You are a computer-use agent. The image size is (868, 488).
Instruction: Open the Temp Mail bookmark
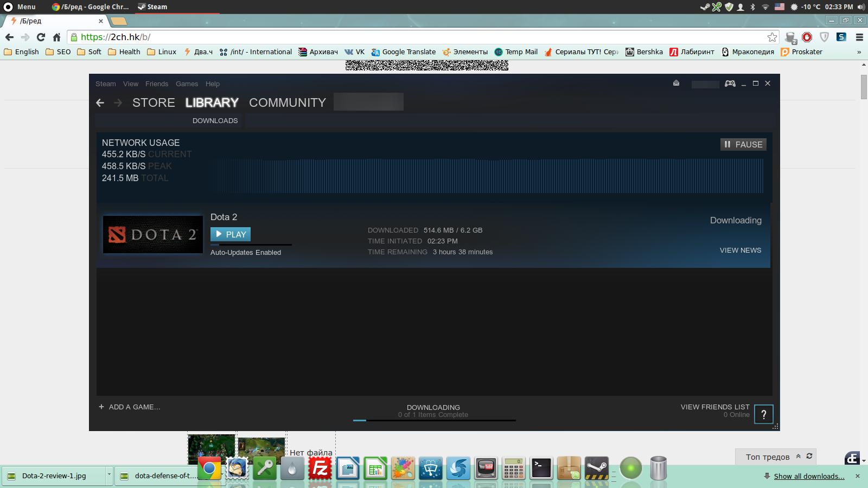tap(516, 52)
